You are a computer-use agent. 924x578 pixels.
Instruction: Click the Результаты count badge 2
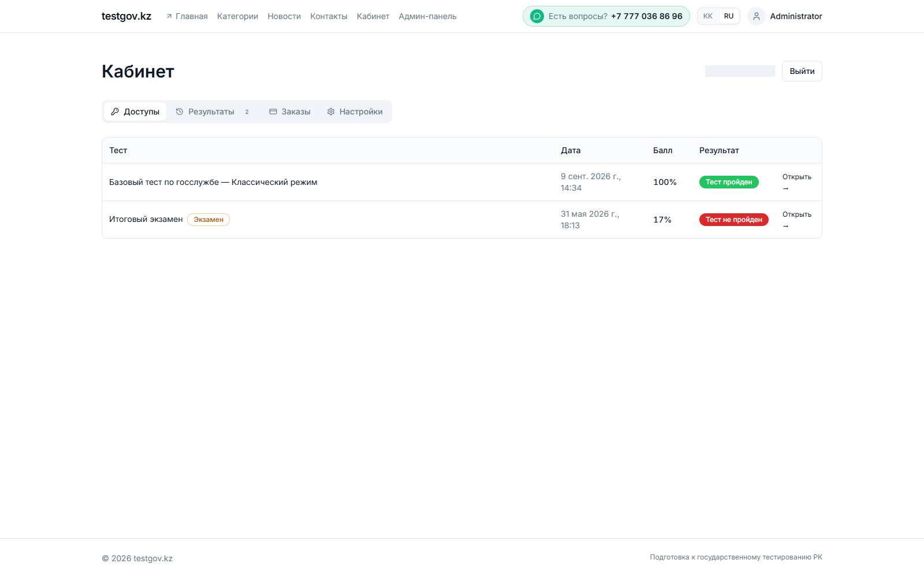pos(247,112)
